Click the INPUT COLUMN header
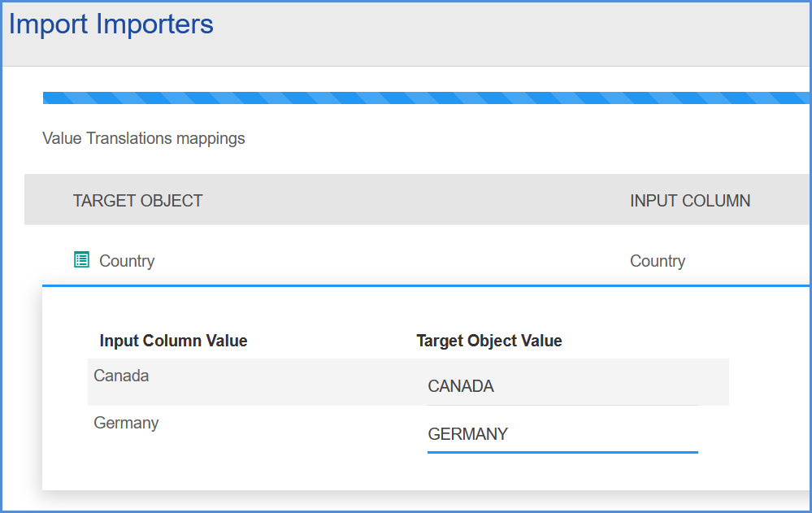The image size is (812, 513). coord(690,201)
